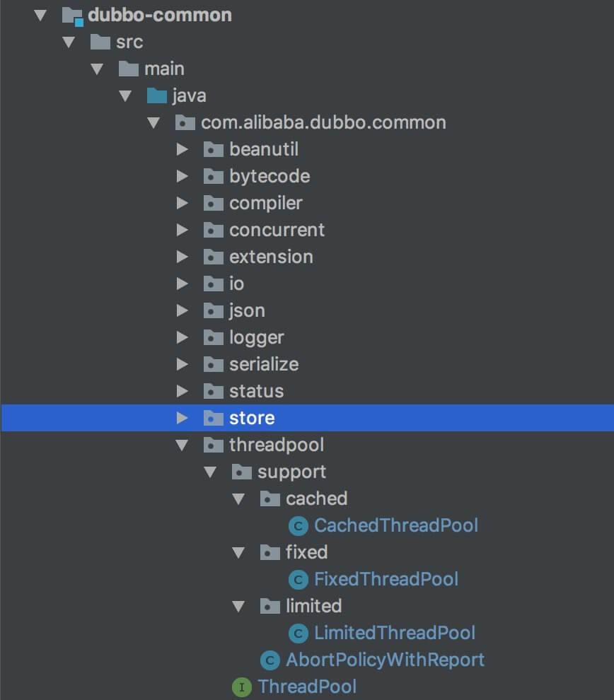The image size is (614, 700).
Task: Select the logger package
Action: coord(256,337)
